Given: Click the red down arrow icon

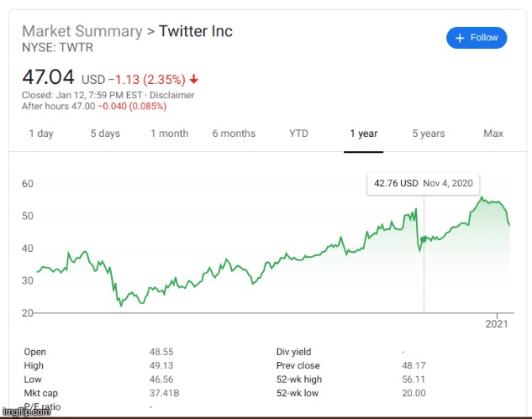Looking at the screenshot, I should tap(194, 80).
